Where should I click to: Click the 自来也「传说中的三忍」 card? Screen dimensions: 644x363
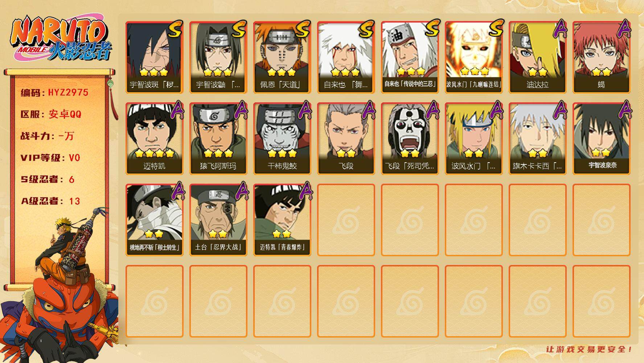(x=410, y=57)
